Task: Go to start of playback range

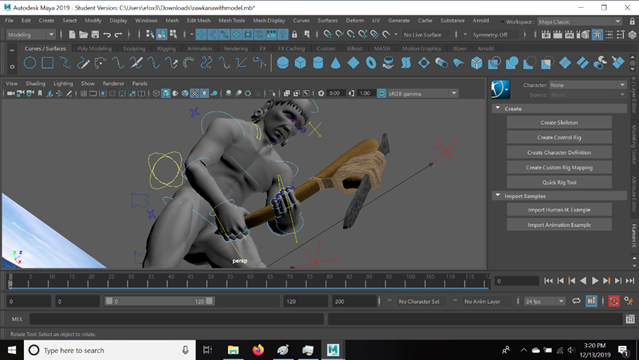Action: [549, 280]
